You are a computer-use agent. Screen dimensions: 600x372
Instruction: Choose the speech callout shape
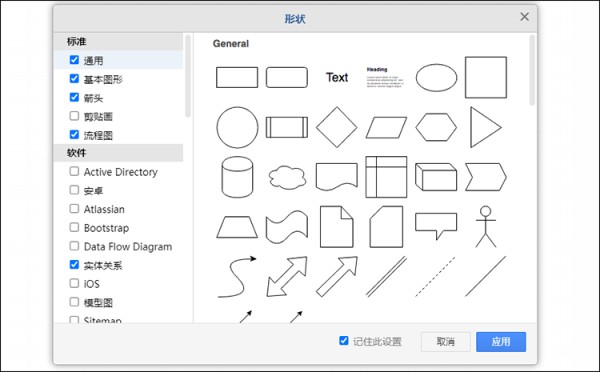pos(436,226)
